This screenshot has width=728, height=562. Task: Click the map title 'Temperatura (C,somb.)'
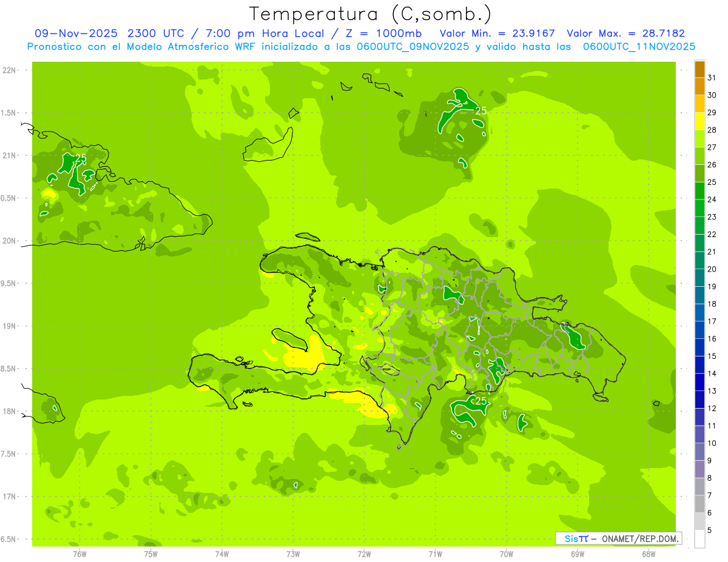click(371, 15)
